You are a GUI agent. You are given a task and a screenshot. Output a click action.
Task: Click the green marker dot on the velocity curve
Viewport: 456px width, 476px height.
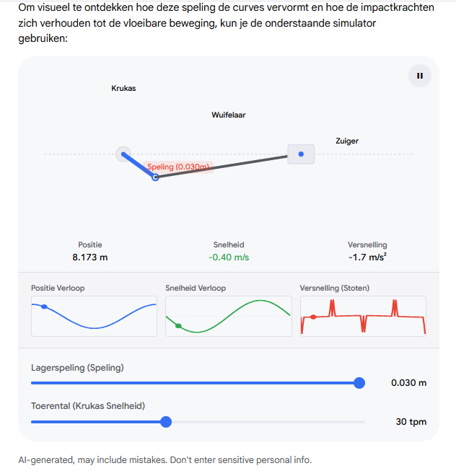coord(179,326)
